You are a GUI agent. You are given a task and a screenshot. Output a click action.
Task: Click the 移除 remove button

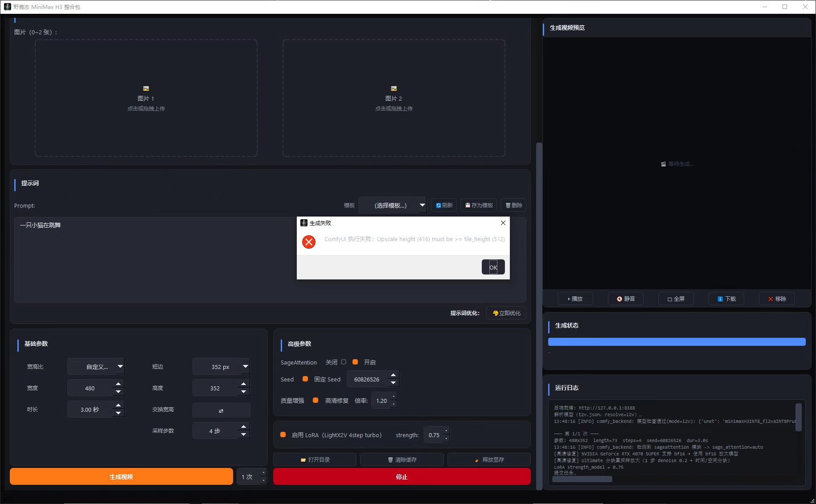777,299
